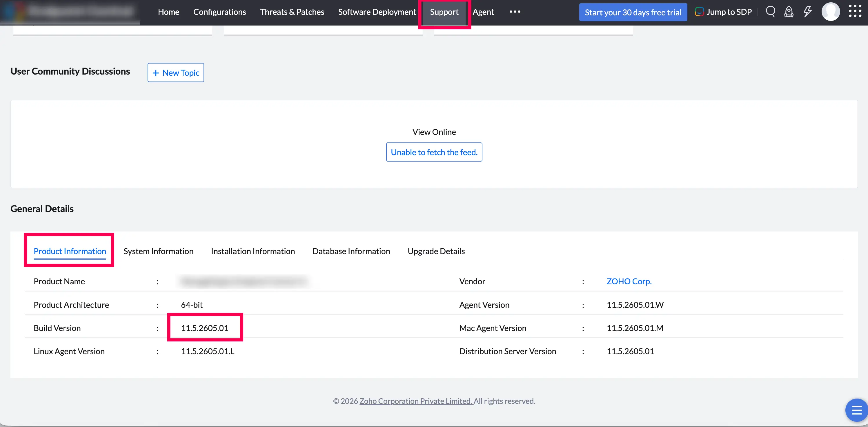Screen dimensions: 868x427
Task: Switch to the Database Information tab
Action: click(351, 251)
